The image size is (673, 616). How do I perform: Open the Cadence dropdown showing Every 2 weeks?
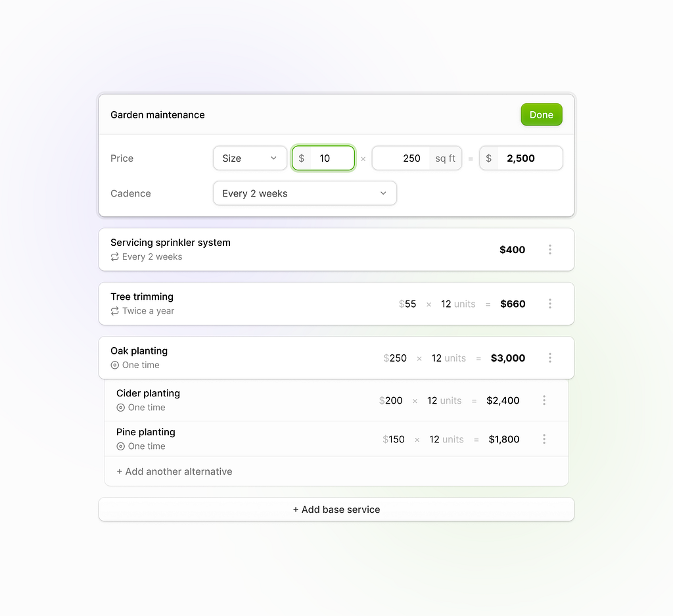304,193
